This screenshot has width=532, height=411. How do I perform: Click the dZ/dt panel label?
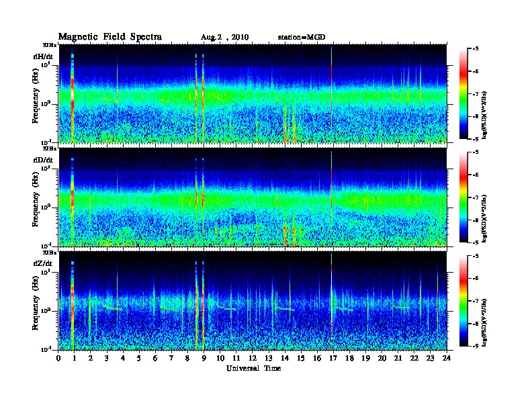(x=43, y=263)
